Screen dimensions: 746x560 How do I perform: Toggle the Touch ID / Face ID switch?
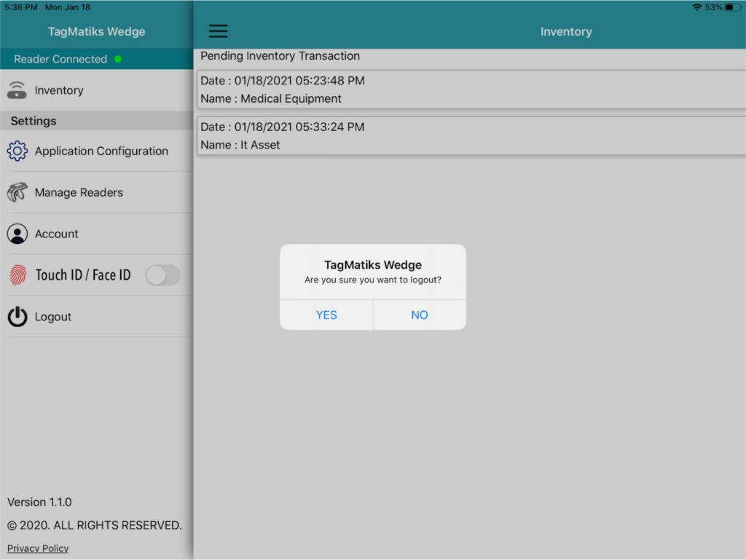[x=163, y=275]
